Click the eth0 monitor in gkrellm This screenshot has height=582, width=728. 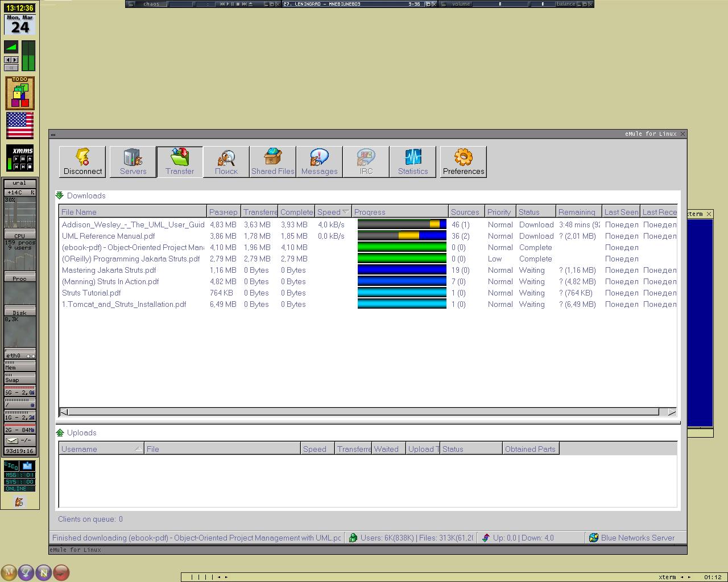tap(20, 356)
